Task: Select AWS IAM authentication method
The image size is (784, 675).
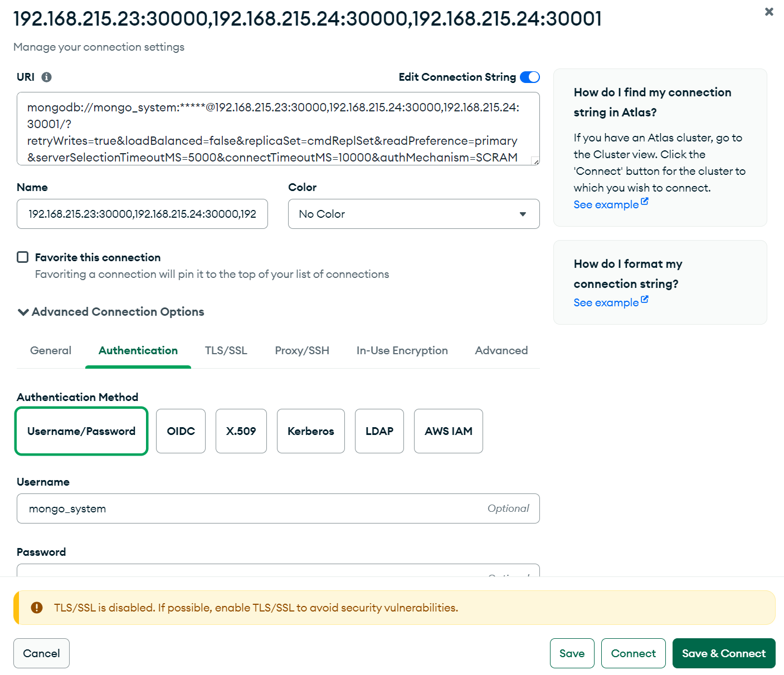Action: (449, 431)
